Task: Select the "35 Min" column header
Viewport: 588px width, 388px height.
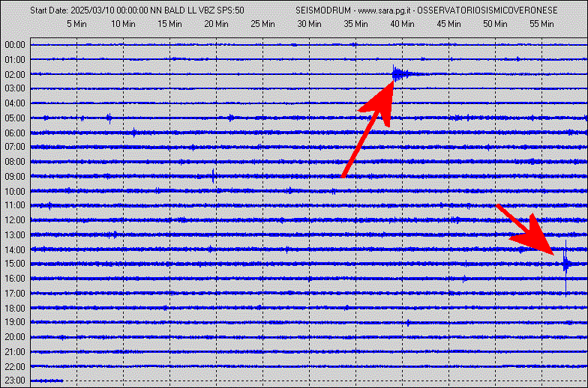Action: [x=355, y=24]
